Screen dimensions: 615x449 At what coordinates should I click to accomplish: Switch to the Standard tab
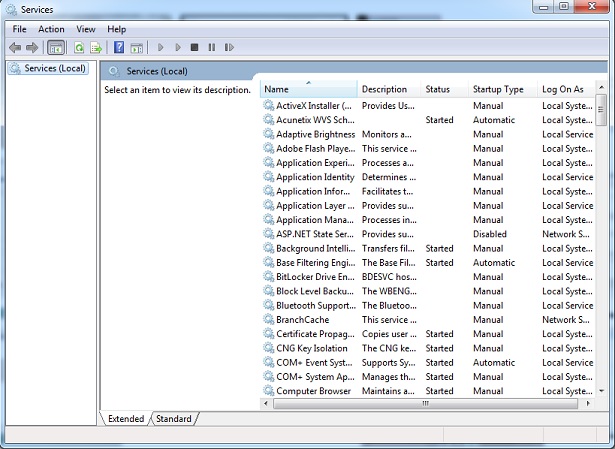coord(174,419)
